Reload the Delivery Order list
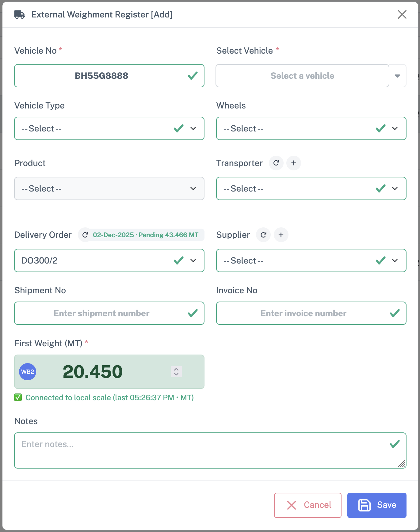The width and height of the screenshot is (420, 532). pyautogui.click(x=85, y=235)
